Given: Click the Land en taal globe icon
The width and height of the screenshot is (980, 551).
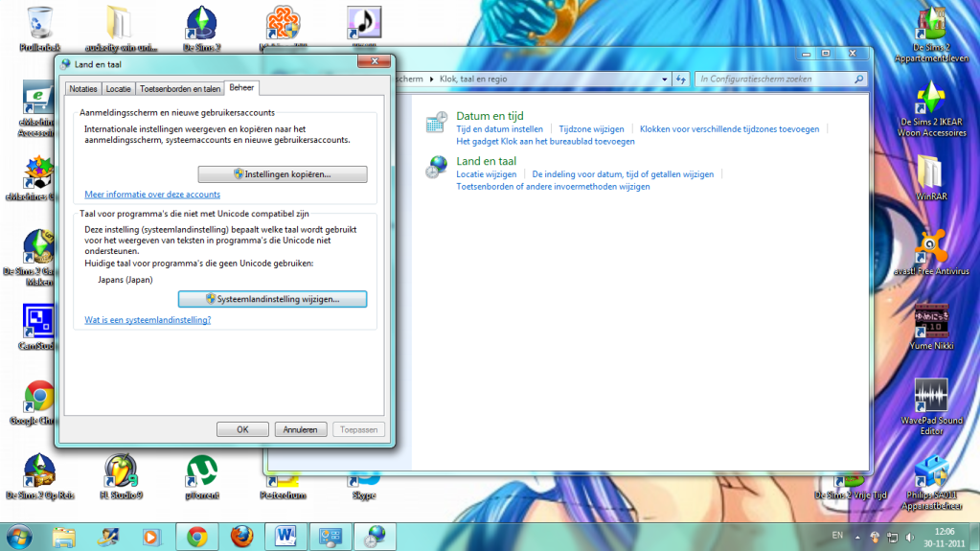Looking at the screenshot, I should pyautogui.click(x=437, y=168).
